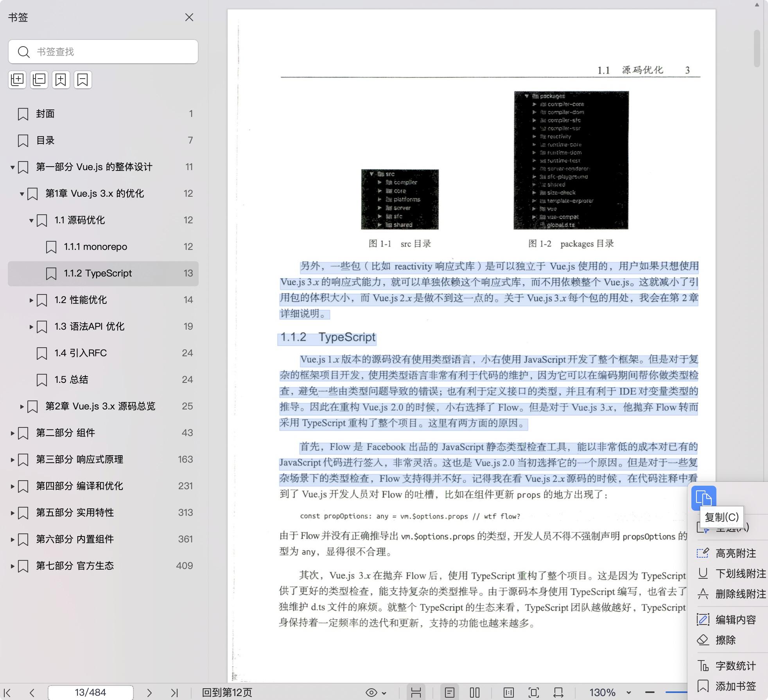Image resolution: width=768 pixels, height=700 pixels.
Task: Expand 第三部分 响应式原理
Action: (13, 460)
